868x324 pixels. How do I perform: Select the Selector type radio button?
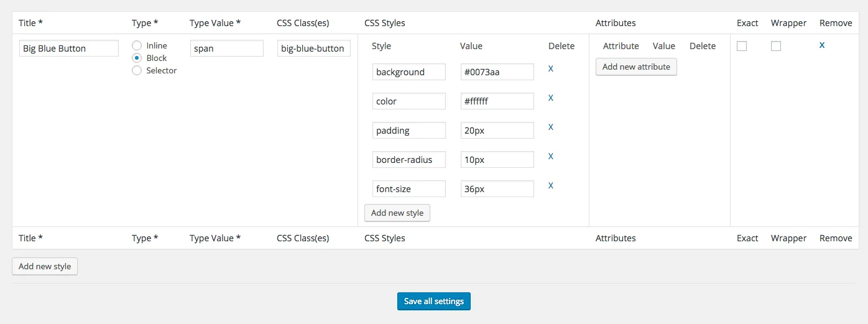point(137,70)
